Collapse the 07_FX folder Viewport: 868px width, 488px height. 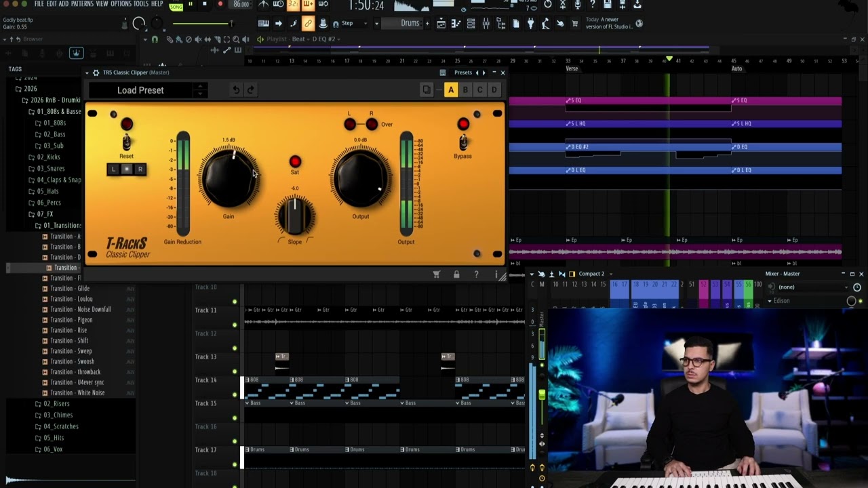point(41,214)
